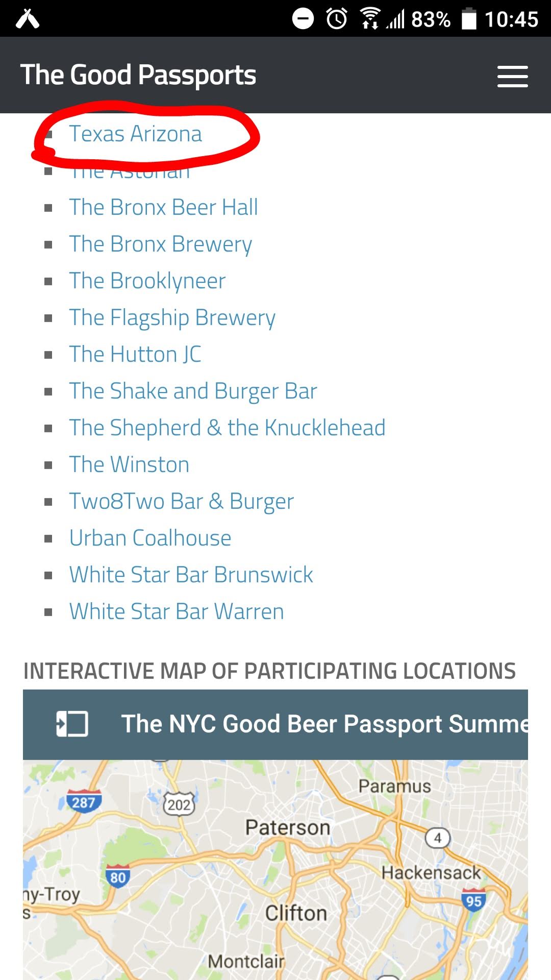Image resolution: width=551 pixels, height=980 pixels.
Task: Tap the Interstate 95 shield on map
Action: (x=473, y=901)
